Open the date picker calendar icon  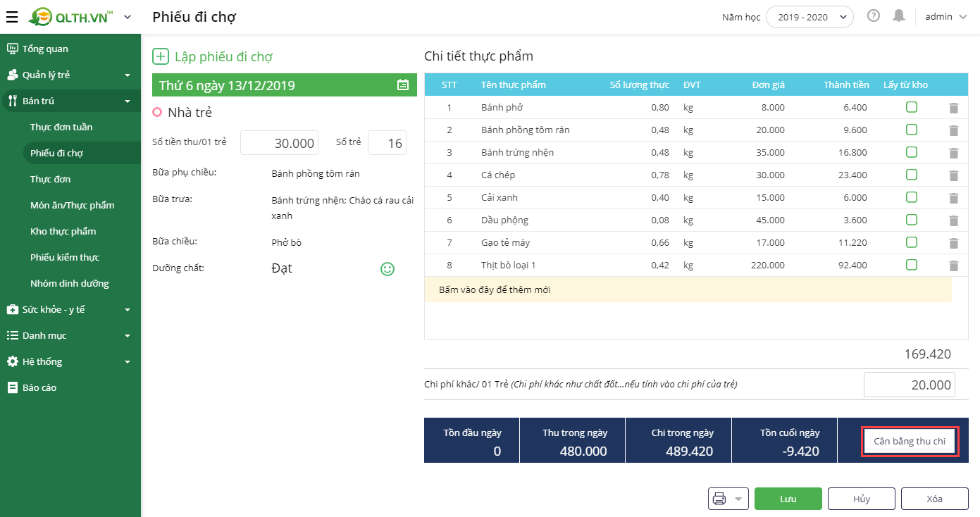click(403, 85)
